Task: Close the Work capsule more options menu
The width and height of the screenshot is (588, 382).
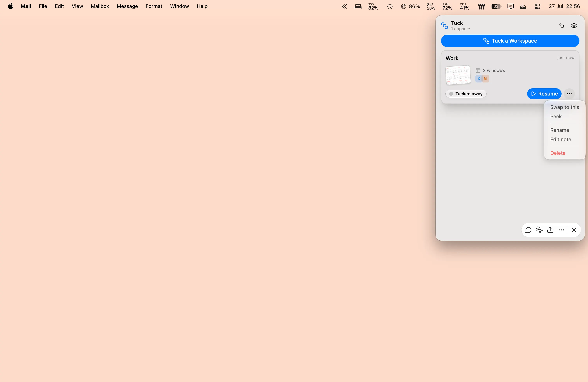Action: click(x=569, y=94)
